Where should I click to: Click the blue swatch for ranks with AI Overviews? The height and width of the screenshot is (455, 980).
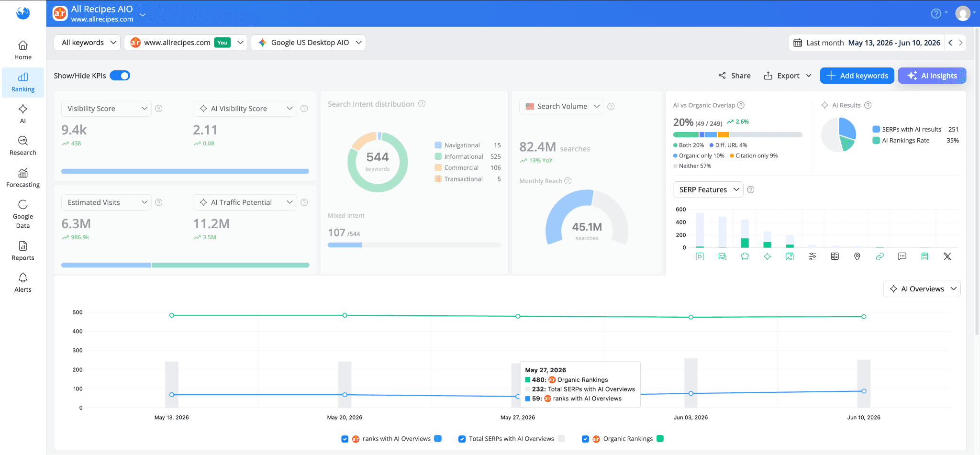pos(438,439)
